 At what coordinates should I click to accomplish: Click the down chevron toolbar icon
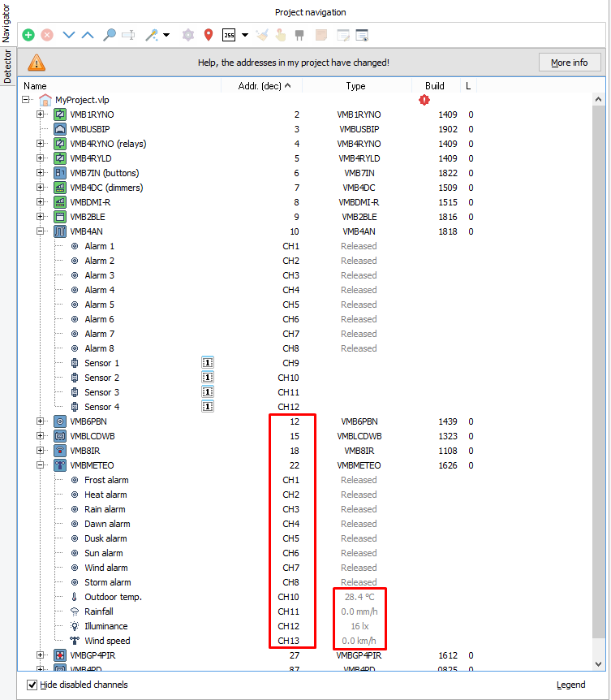[69, 35]
